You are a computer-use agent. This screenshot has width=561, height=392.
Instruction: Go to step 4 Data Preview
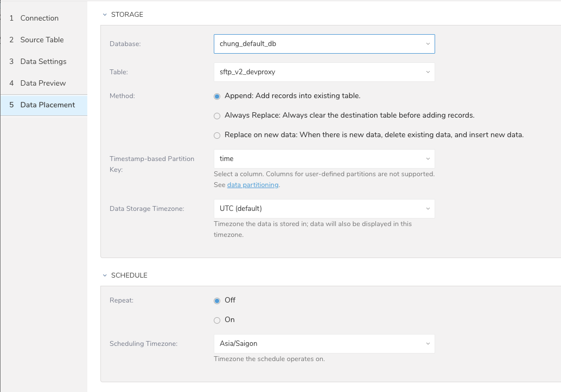coord(43,83)
